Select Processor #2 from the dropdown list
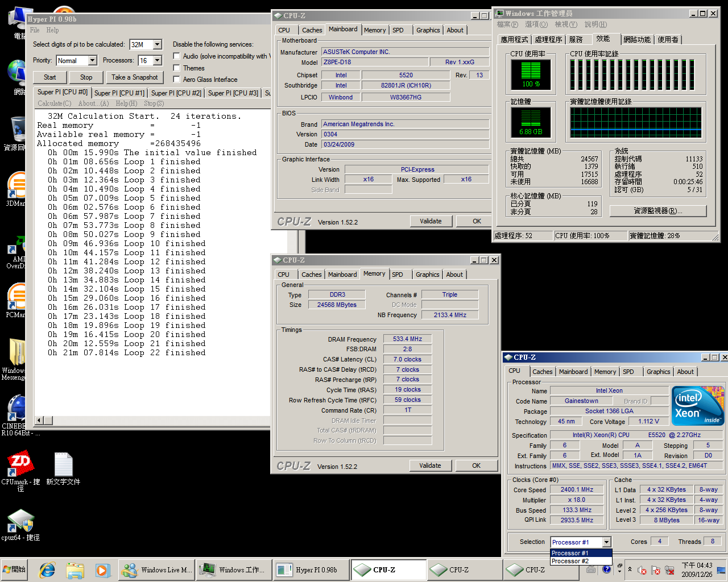This screenshot has height=582, width=728. click(x=581, y=561)
